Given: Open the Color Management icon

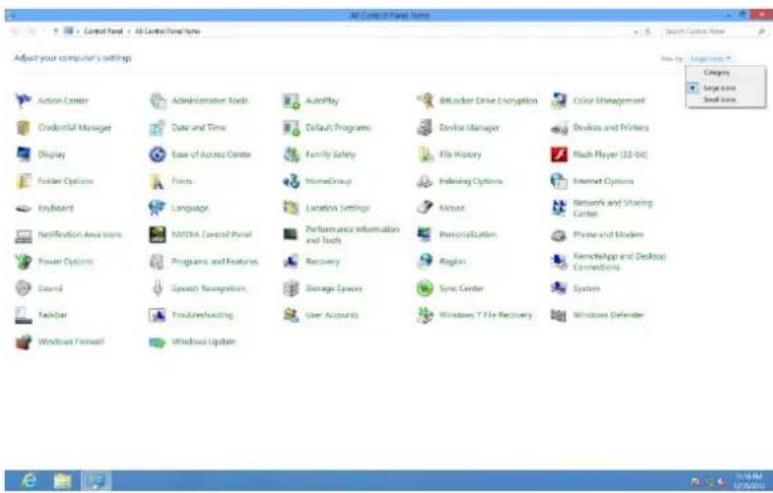Looking at the screenshot, I should (559, 101).
